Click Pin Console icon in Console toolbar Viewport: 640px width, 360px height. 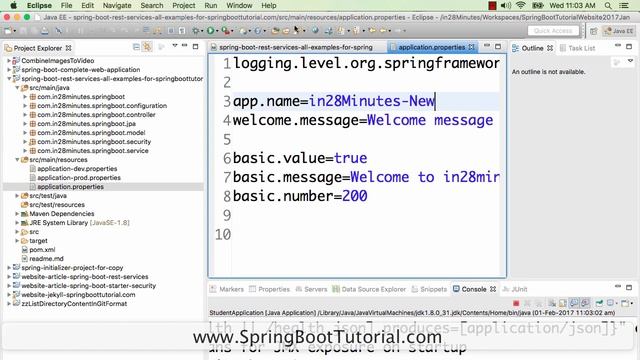click(x=599, y=303)
